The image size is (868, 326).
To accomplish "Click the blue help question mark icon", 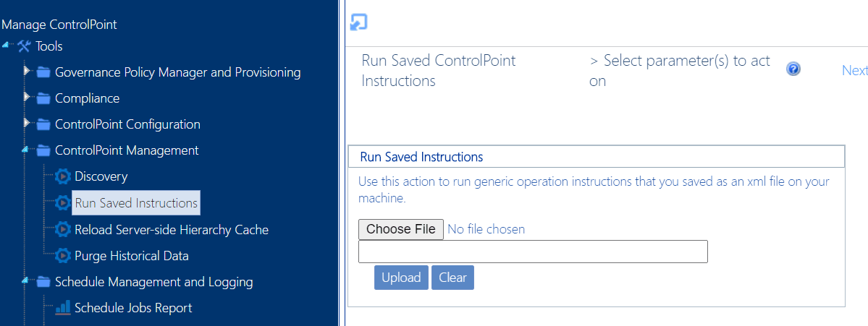I will coord(793,69).
